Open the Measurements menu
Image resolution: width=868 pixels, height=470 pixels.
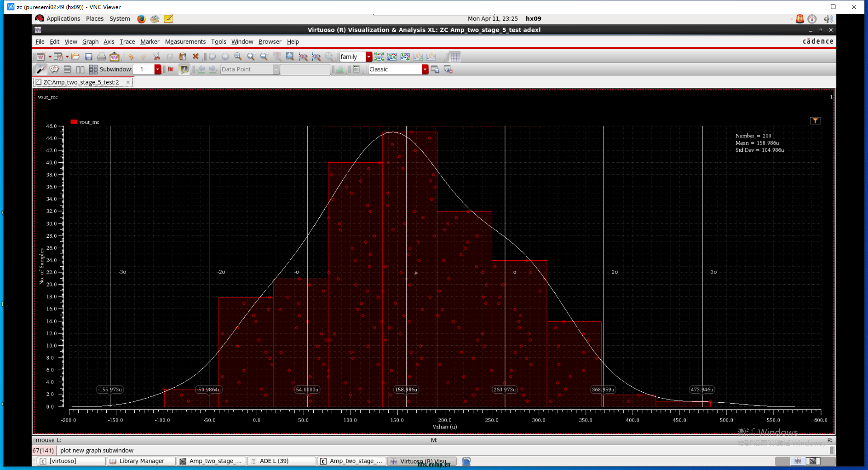point(185,42)
